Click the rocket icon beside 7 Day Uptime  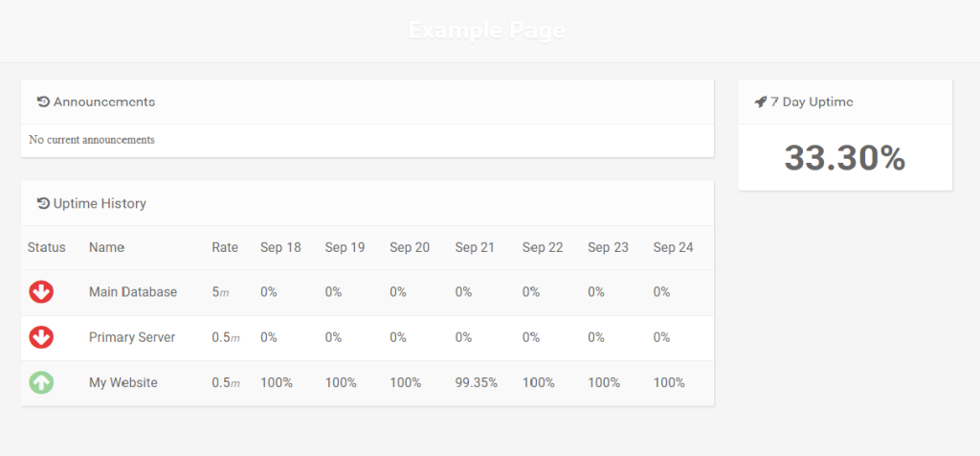tap(760, 102)
